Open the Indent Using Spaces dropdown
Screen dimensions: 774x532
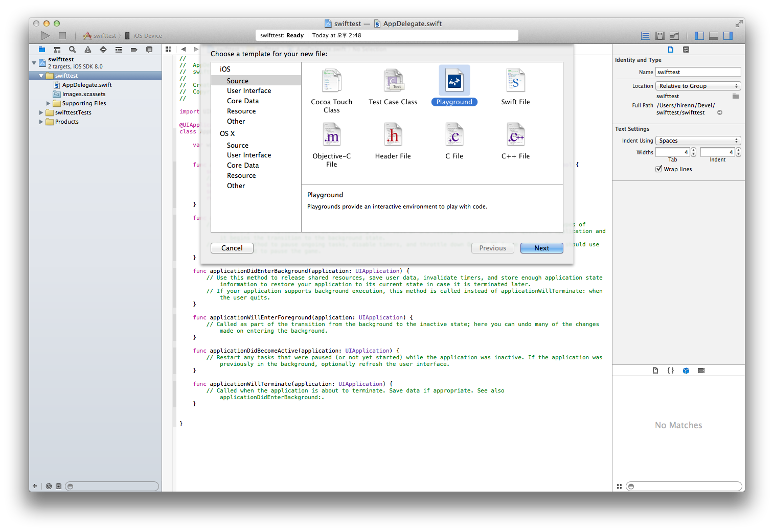(x=698, y=141)
